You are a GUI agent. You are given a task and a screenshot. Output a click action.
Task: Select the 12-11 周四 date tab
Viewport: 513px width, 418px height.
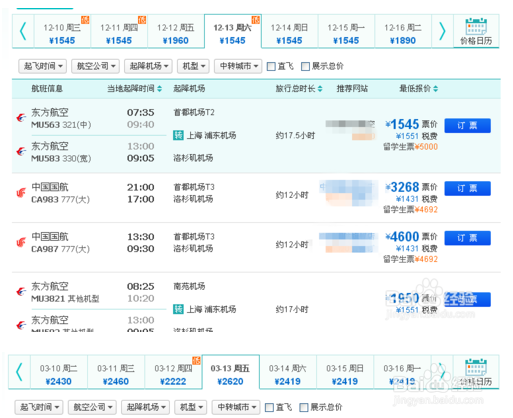point(119,31)
